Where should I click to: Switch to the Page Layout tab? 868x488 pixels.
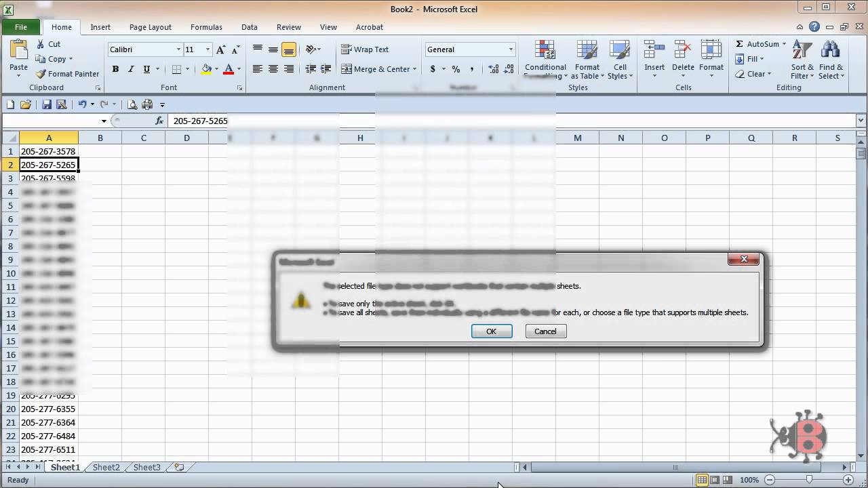151,27
